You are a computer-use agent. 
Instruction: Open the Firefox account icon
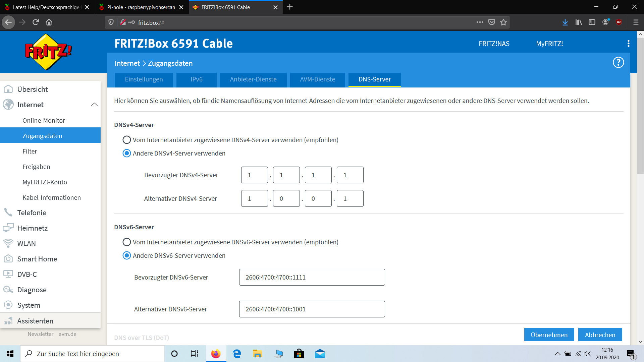pos(605,22)
